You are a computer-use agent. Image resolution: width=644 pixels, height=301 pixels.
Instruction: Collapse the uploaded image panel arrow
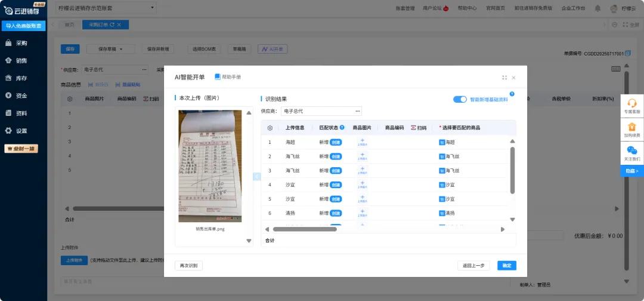[256, 176]
